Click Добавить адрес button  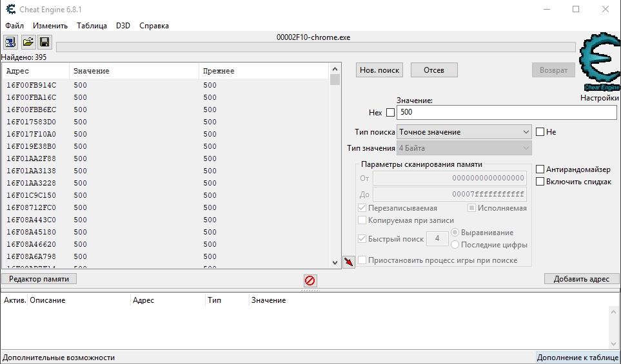pyautogui.click(x=582, y=279)
